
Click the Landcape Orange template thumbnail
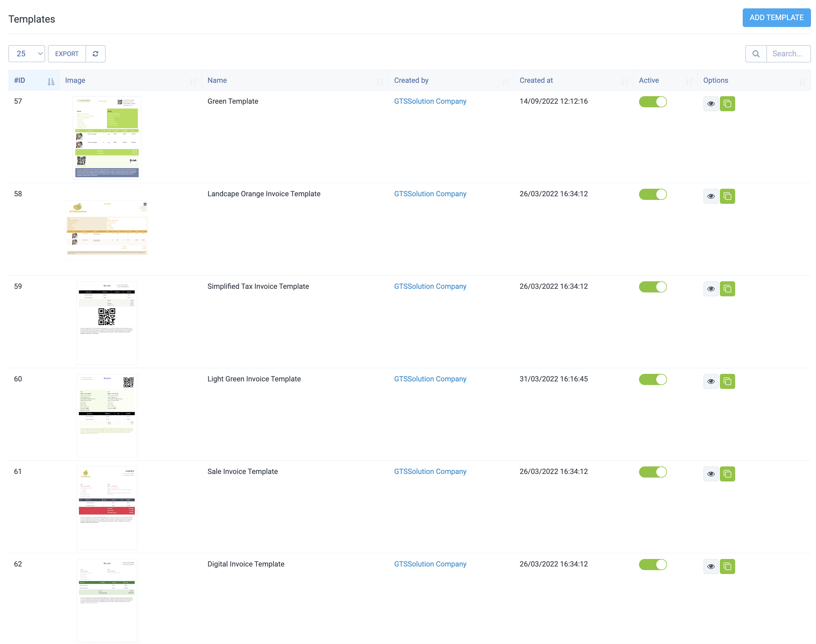[107, 230]
